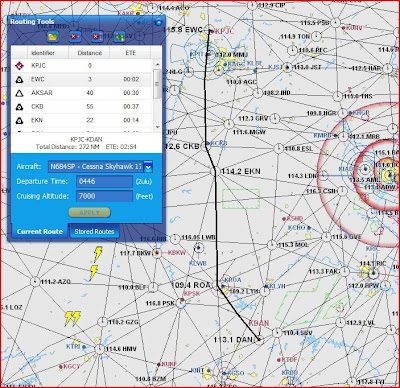Click the Distance column header

click(x=89, y=53)
